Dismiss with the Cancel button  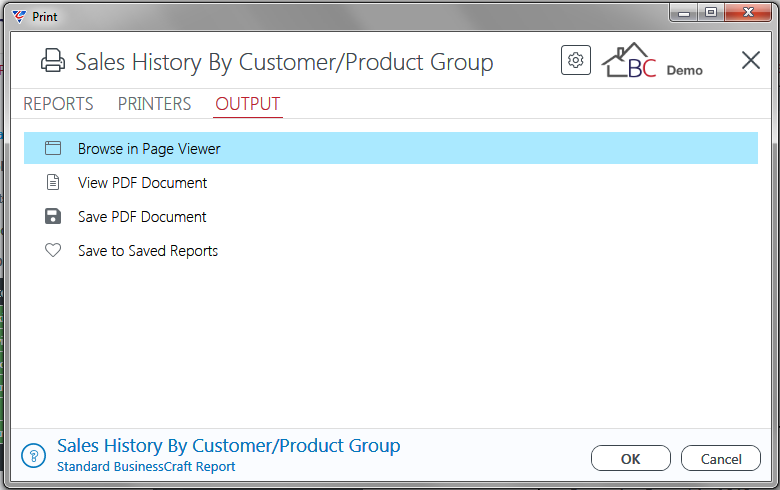[x=721, y=458]
